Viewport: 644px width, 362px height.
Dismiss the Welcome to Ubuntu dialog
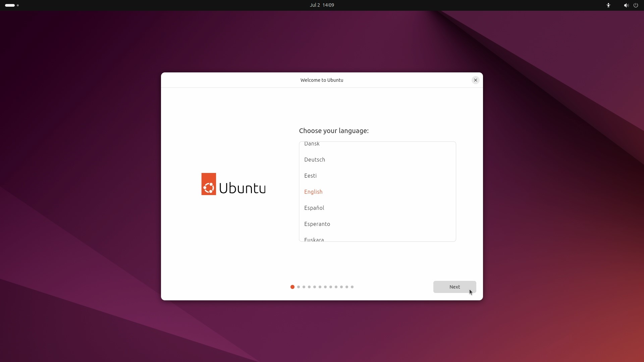pos(476,80)
